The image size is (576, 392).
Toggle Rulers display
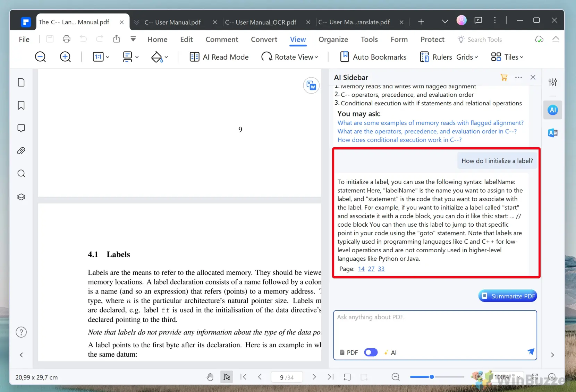(x=436, y=57)
